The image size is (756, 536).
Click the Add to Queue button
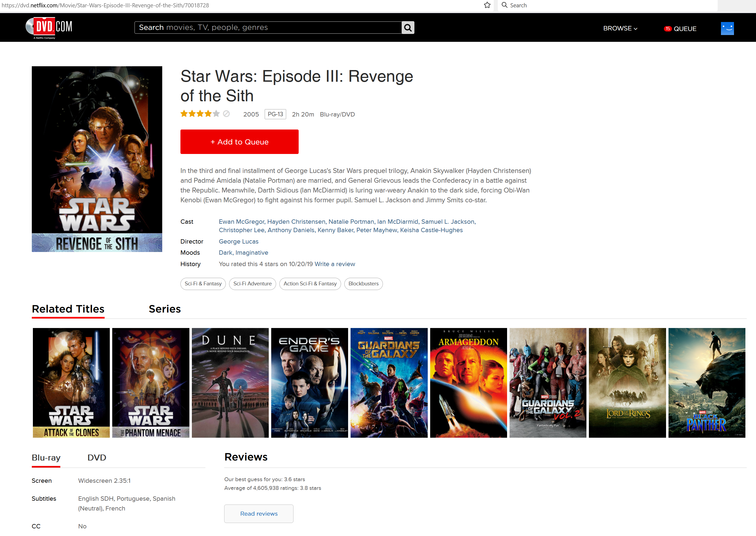(239, 142)
